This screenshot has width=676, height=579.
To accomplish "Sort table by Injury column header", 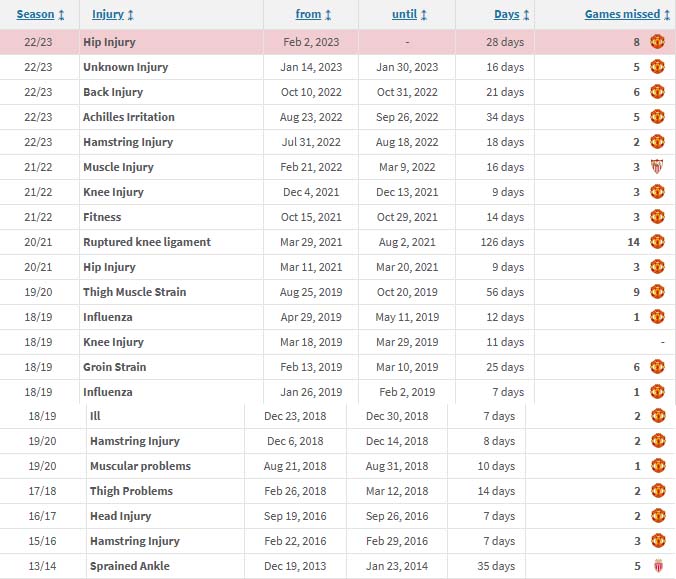I will pyautogui.click(x=112, y=14).
